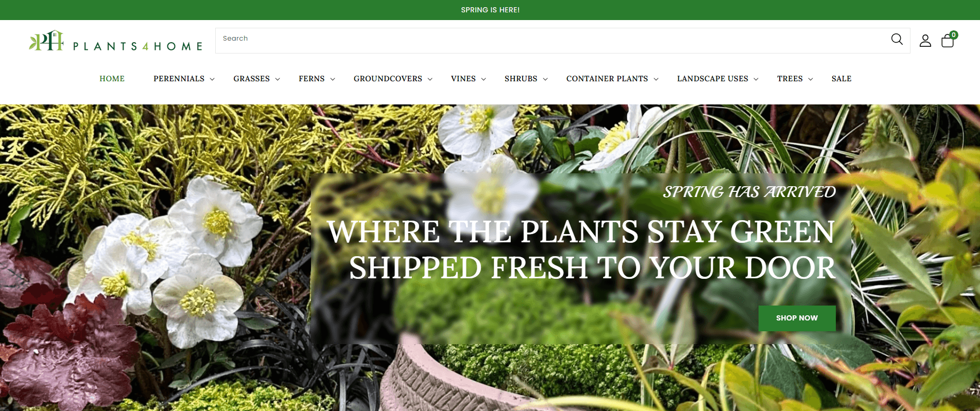Click the cart item count badge
980x411 pixels.
click(954, 35)
